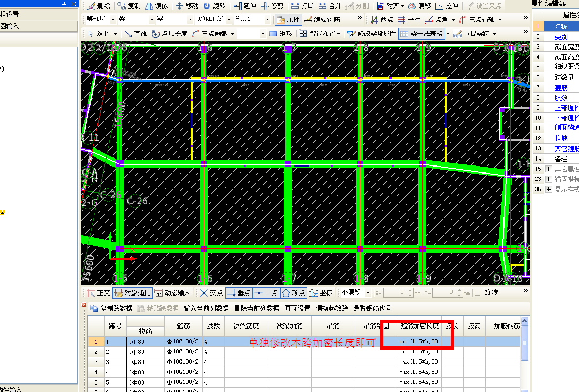
Task: Activate the 镜像 (mirror) tool
Action: click(x=156, y=6)
